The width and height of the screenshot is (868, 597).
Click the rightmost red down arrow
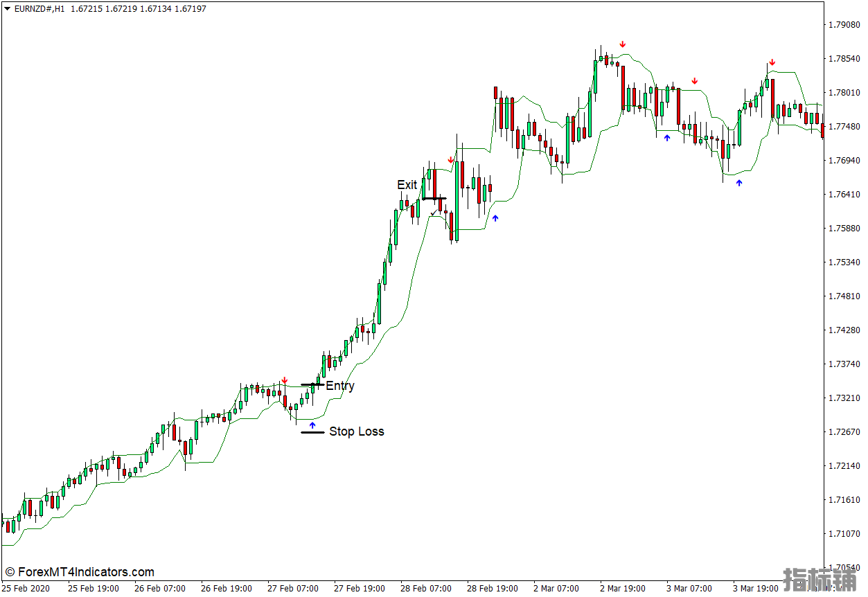(x=772, y=63)
